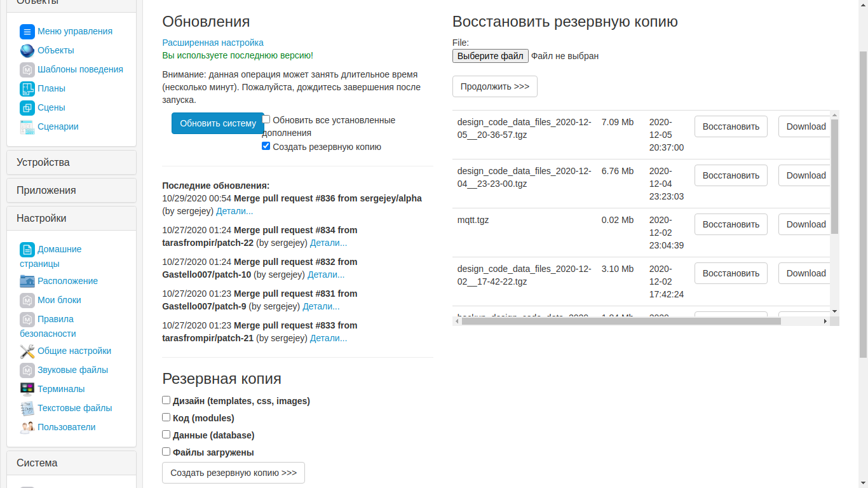Select the Объекты globe icon
Screen dimensions: 868x488
coord(27,50)
